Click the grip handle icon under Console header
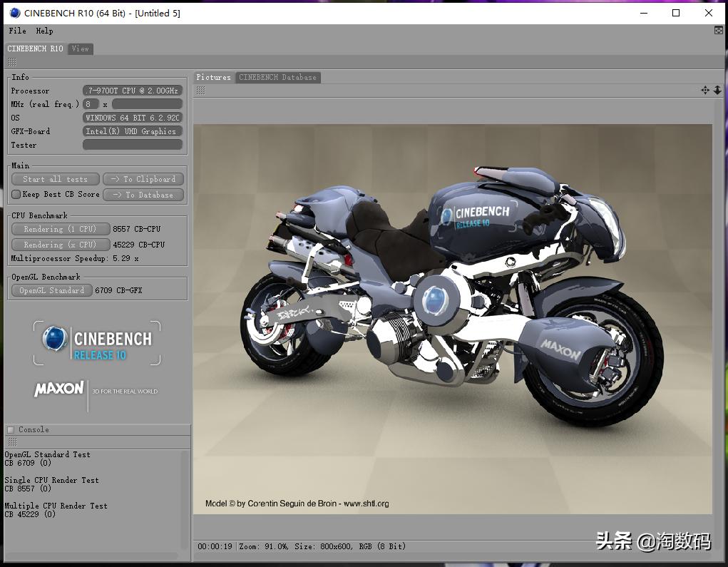Viewport: 728px width, 567px height. [11, 442]
